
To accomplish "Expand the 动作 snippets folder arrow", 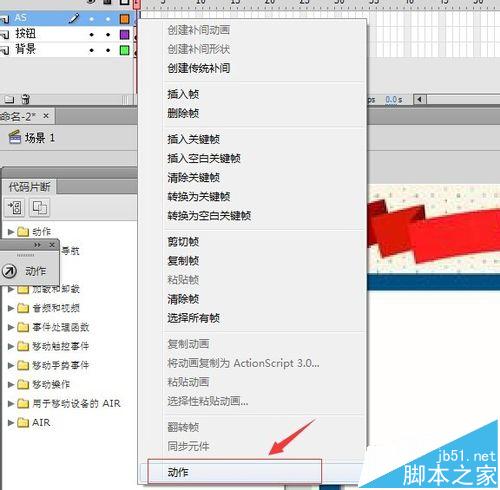I will pos(11,232).
